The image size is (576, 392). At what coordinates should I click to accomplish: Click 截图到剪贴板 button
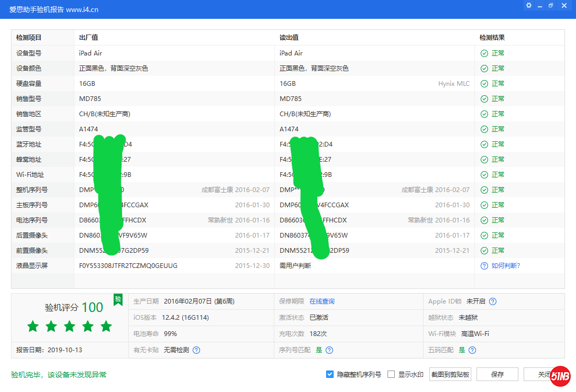tap(450, 374)
